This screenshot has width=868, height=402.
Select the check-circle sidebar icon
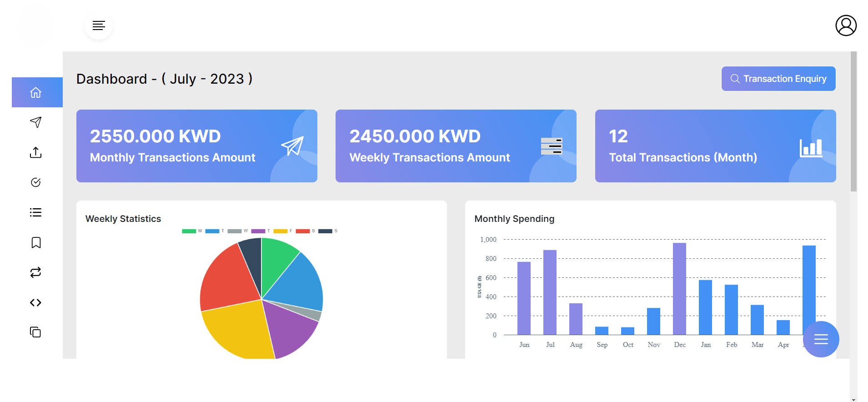[x=36, y=182]
